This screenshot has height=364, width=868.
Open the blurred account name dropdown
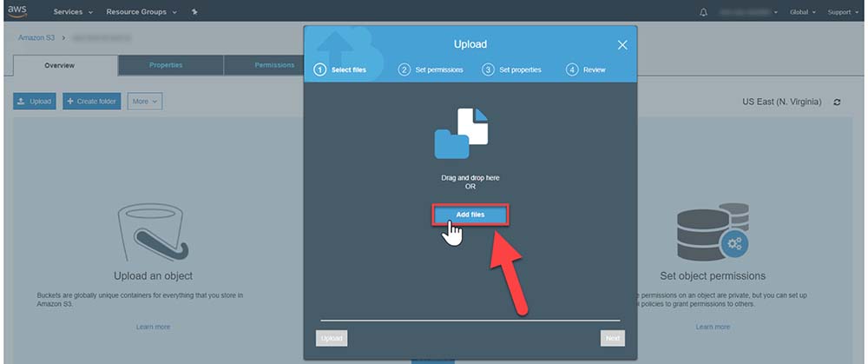coord(749,11)
